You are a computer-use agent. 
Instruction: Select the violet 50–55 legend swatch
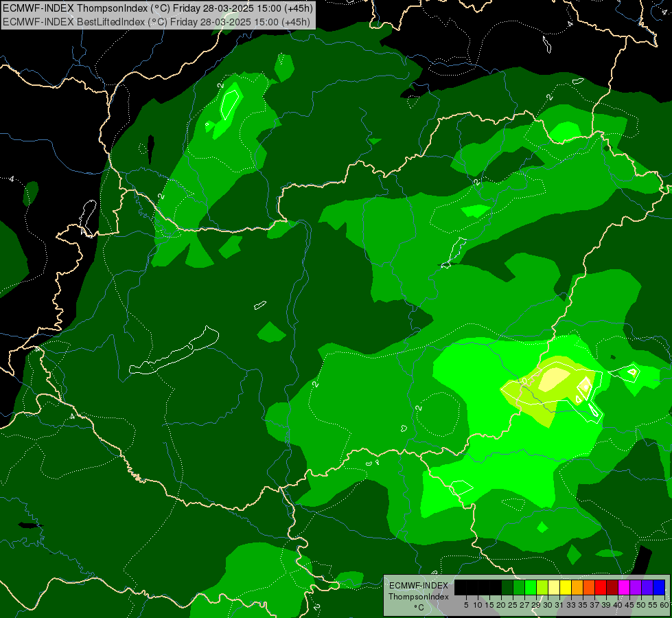pyautogui.click(x=647, y=587)
